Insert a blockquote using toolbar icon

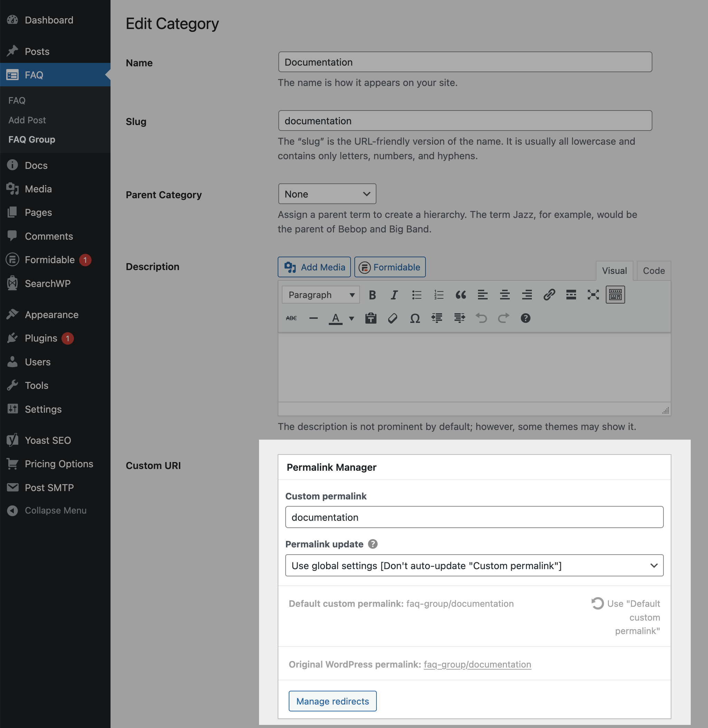click(460, 295)
